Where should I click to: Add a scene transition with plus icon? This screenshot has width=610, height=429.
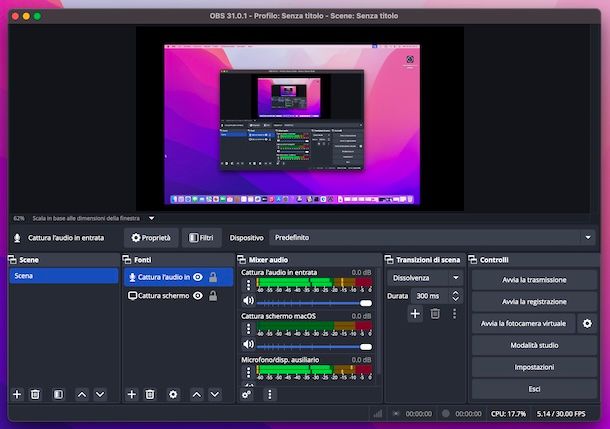click(415, 313)
